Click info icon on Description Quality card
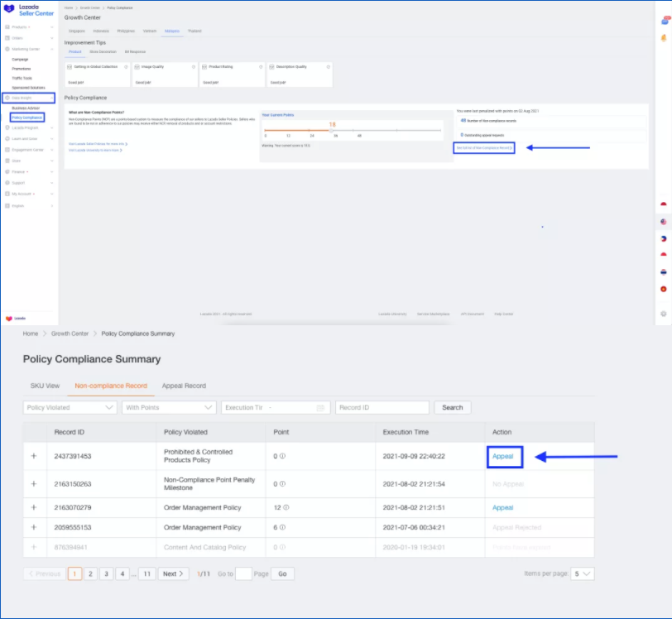This screenshot has width=672, height=619. click(x=329, y=67)
